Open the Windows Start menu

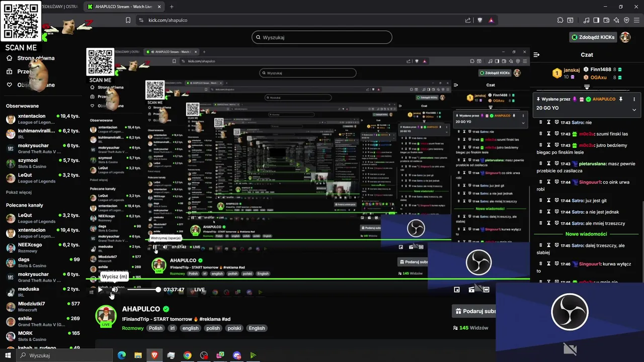8,355
